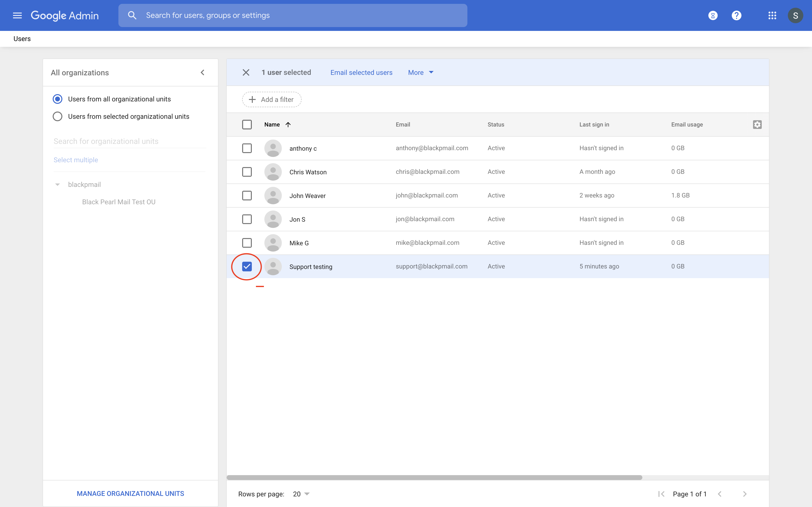Image resolution: width=812 pixels, height=507 pixels.
Task: Check the Chris Watson row checkbox
Action: (247, 172)
